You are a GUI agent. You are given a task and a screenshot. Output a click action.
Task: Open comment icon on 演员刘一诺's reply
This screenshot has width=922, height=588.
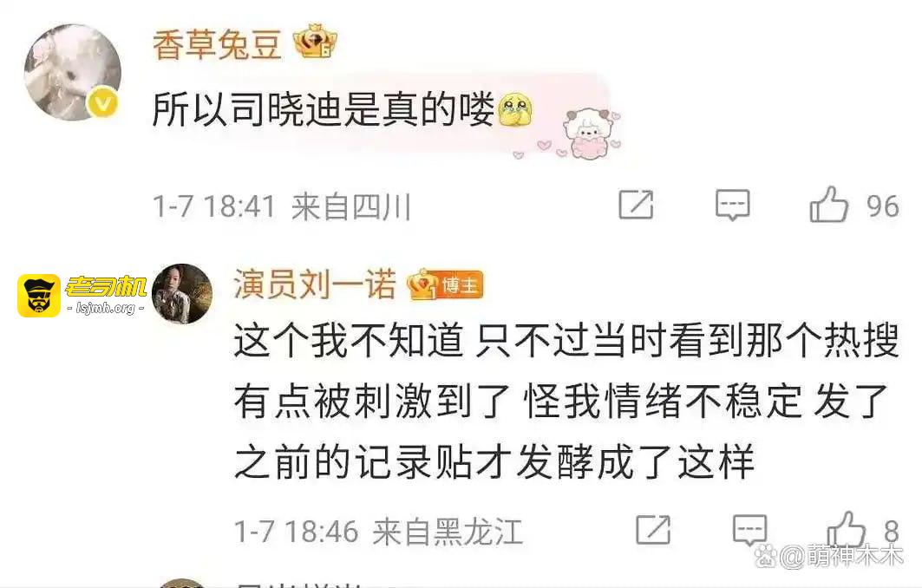pyautogui.click(x=749, y=529)
